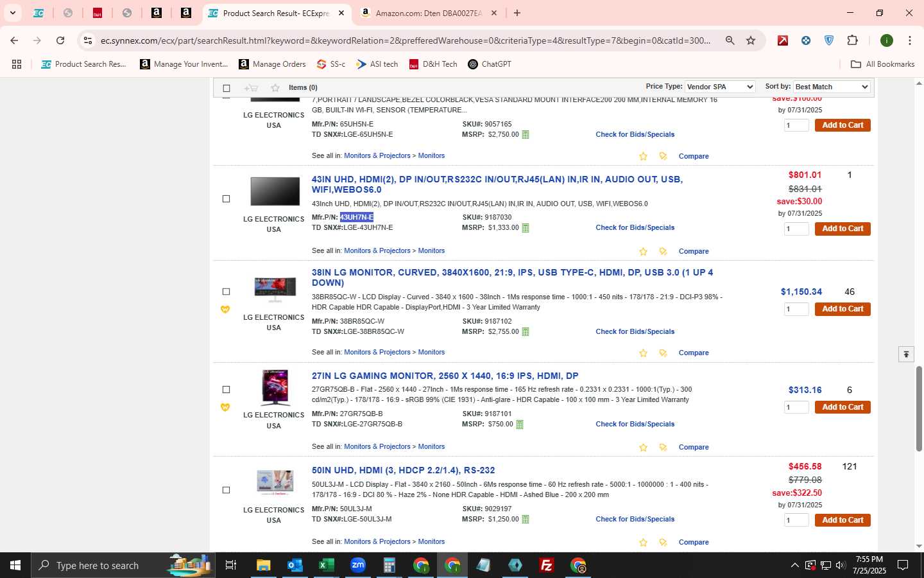Screen dimensions: 924x578
Task: Expand the tab search chevron at the top left
Action: 12,13
